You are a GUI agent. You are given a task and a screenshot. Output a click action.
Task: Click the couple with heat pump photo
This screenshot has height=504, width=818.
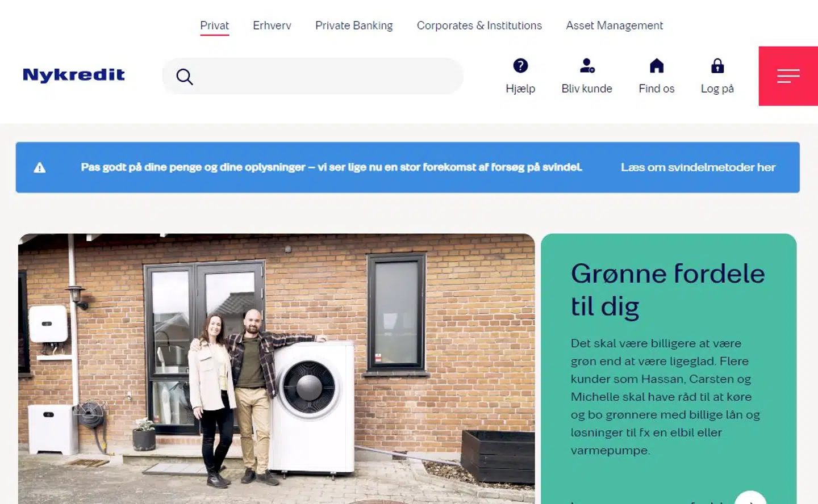[x=277, y=369]
